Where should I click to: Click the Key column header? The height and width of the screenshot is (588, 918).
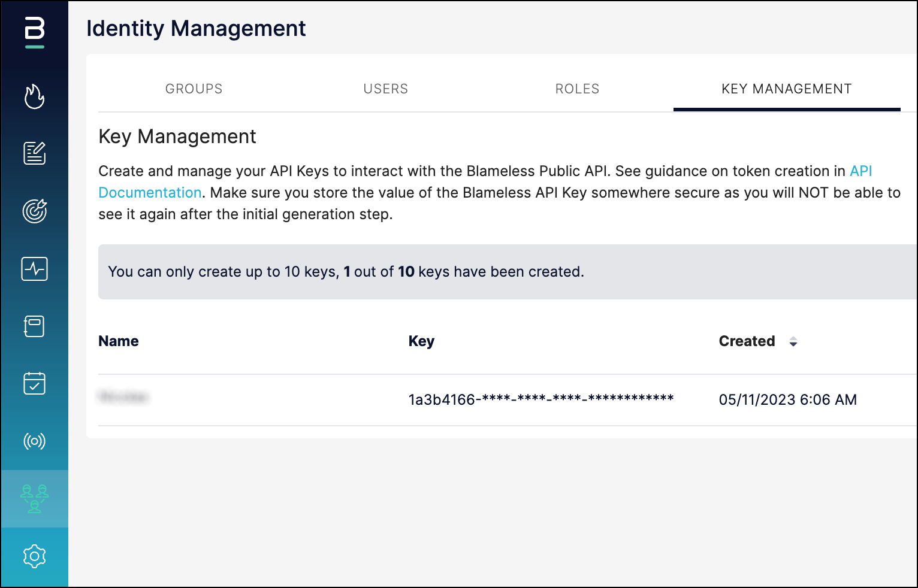click(x=421, y=341)
